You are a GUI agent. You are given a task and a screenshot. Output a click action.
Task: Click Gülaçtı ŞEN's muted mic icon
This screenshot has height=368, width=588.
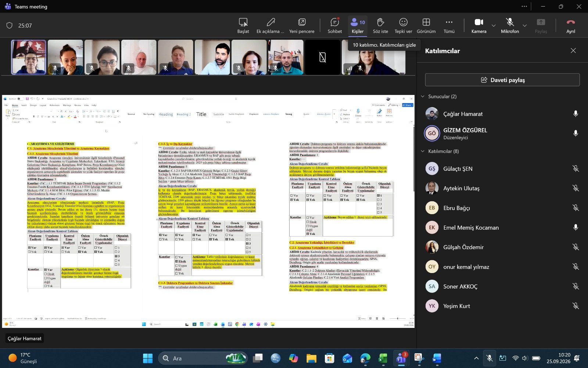point(576,169)
